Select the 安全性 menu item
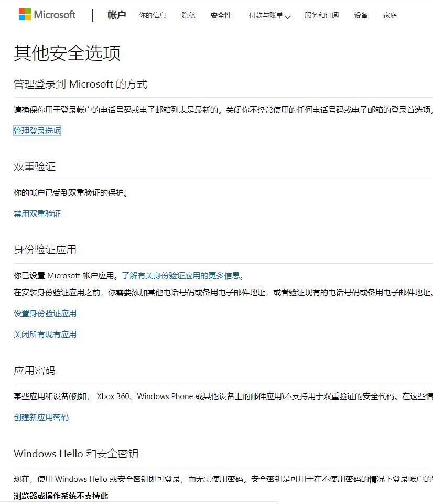The width and height of the screenshot is (433, 504). click(x=221, y=15)
